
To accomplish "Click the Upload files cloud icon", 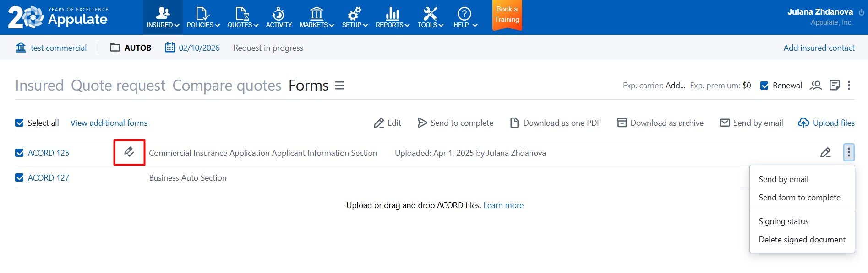I will point(803,123).
